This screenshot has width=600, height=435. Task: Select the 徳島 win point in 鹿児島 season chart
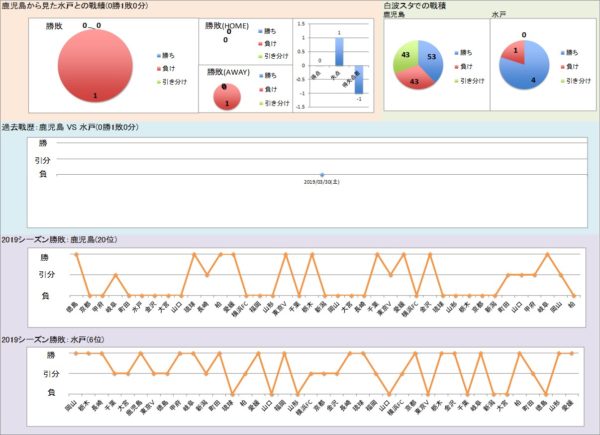pos(77,254)
